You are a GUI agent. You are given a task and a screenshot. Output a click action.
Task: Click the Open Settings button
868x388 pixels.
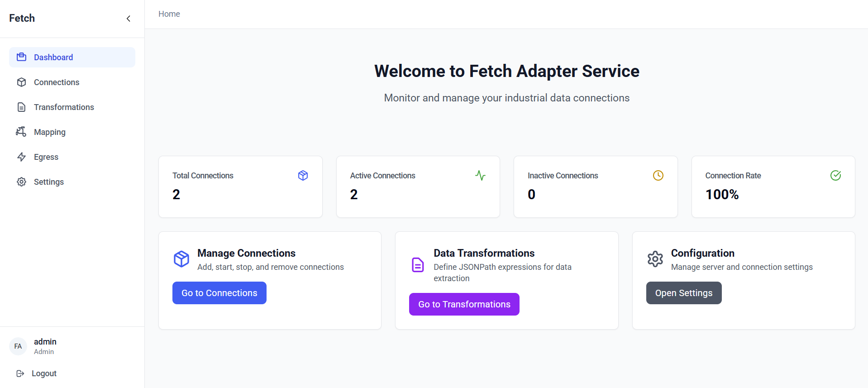coord(683,293)
